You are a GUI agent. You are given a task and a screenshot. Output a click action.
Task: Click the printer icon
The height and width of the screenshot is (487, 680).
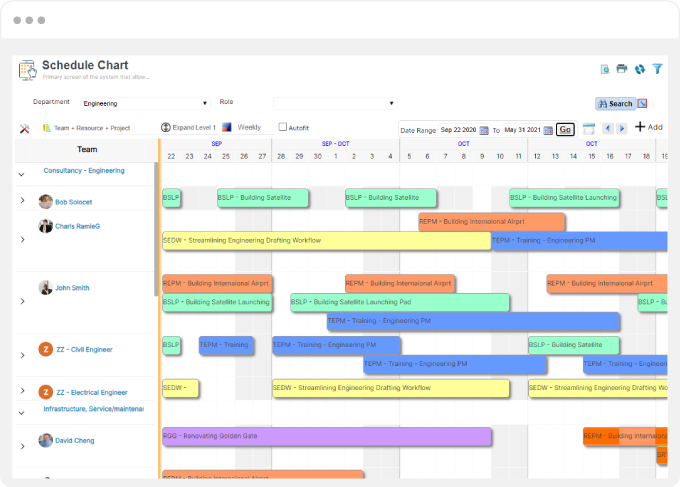click(x=622, y=69)
